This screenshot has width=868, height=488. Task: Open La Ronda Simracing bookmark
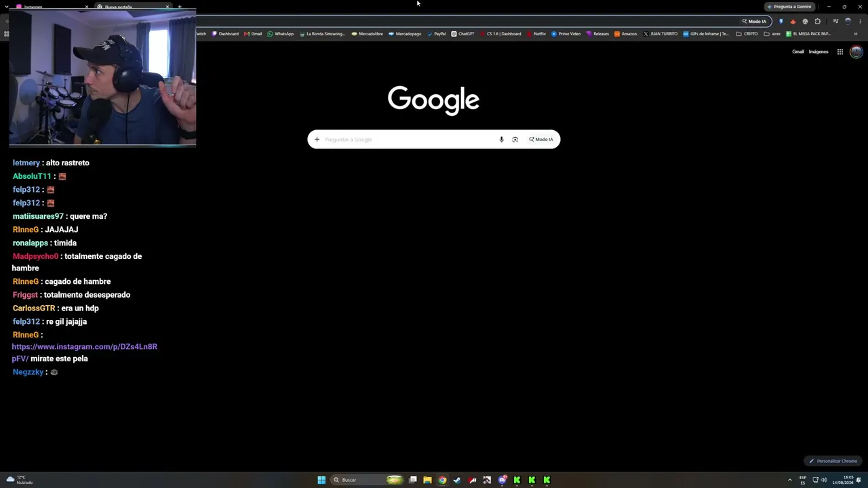click(323, 34)
